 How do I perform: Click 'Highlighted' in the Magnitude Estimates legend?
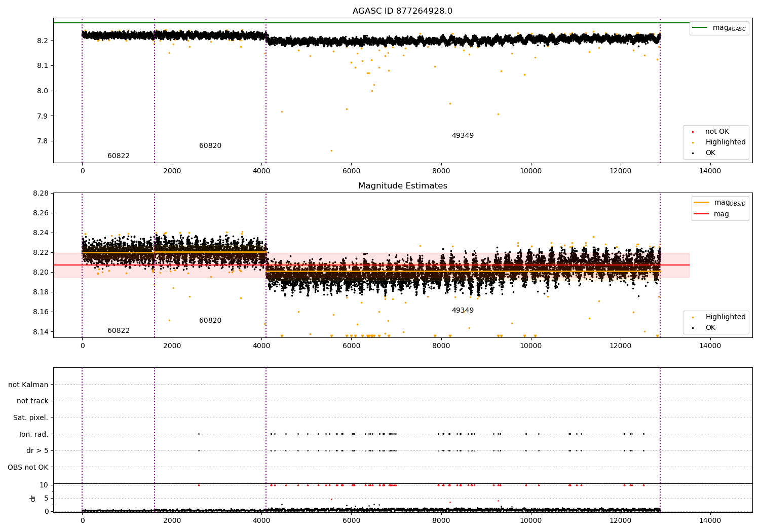725,317
